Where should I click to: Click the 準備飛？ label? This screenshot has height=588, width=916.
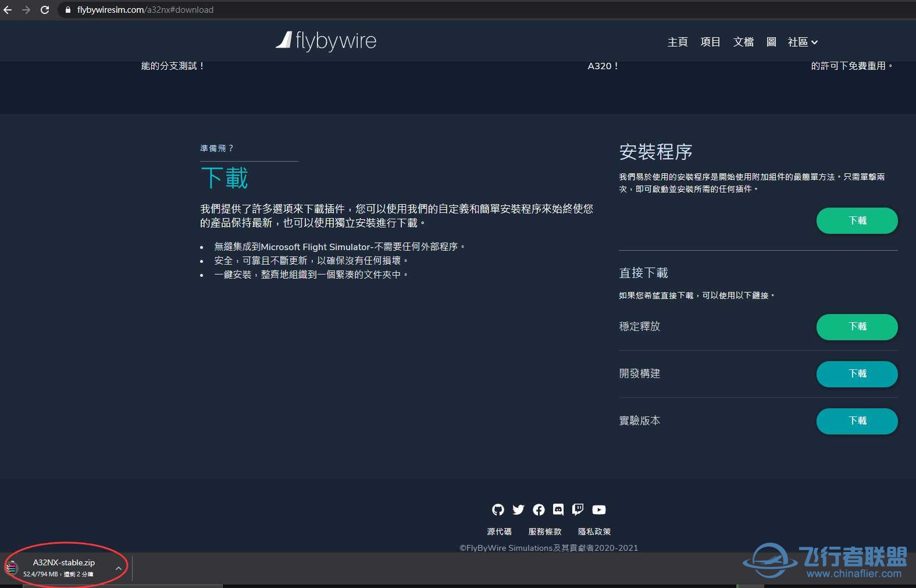click(216, 148)
